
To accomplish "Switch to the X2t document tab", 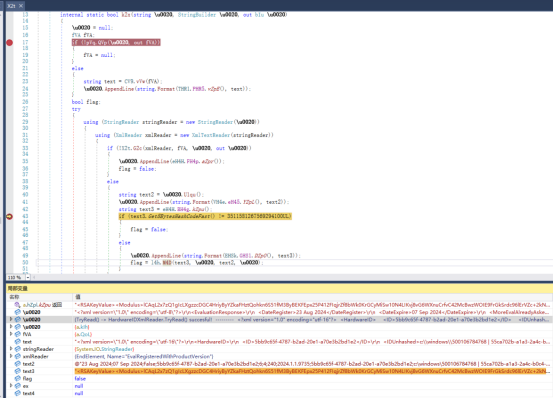I will click(x=11, y=6).
